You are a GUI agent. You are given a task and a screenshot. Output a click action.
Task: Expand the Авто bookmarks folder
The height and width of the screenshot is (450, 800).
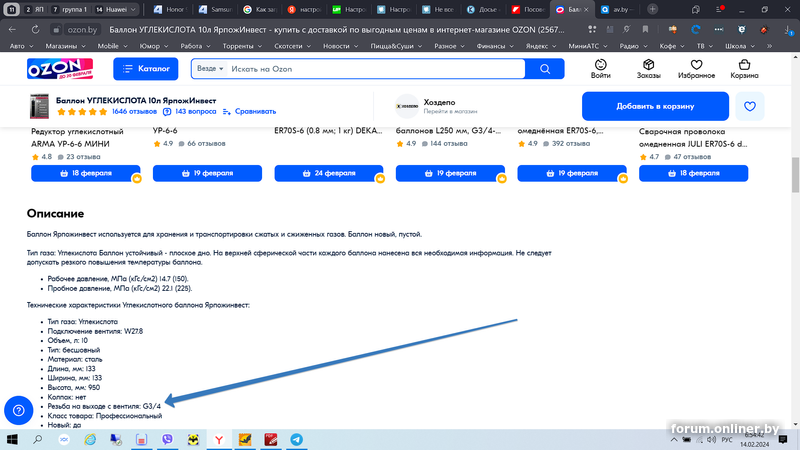(21, 46)
